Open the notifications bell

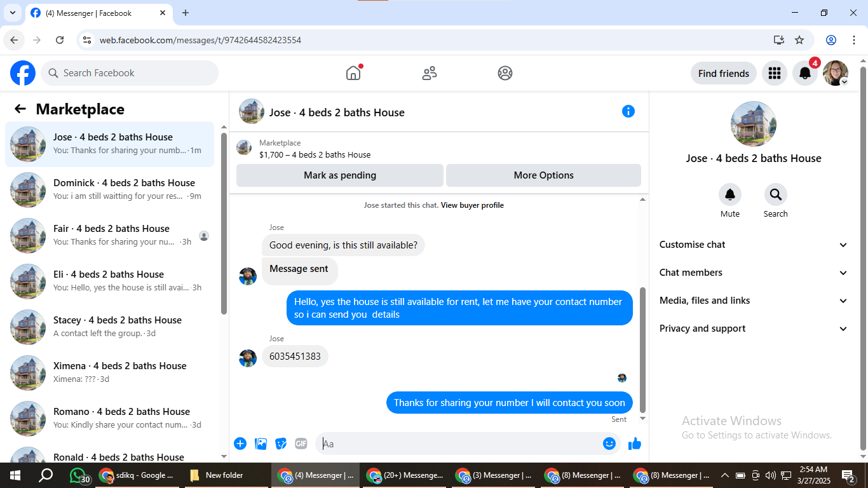[804, 73]
